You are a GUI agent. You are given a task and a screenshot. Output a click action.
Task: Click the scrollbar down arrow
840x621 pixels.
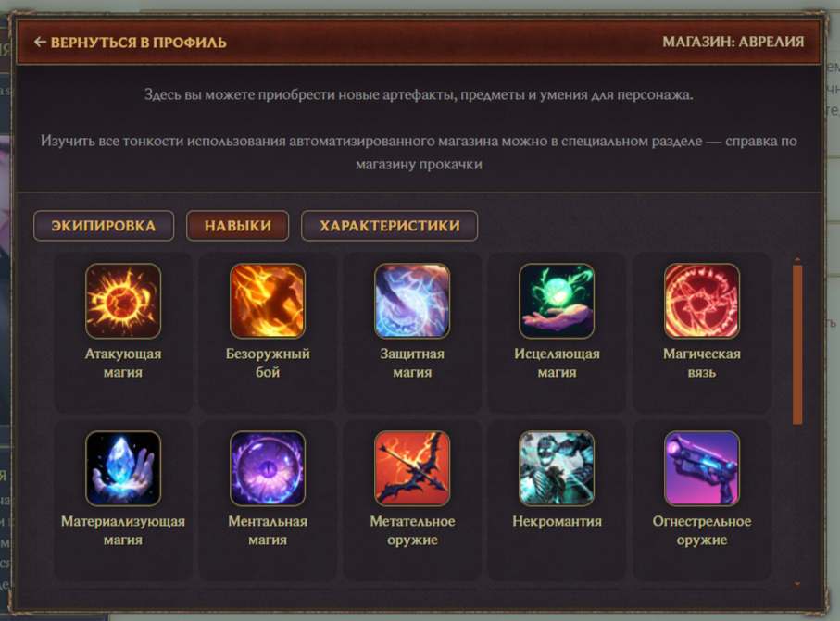pos(797,584)
